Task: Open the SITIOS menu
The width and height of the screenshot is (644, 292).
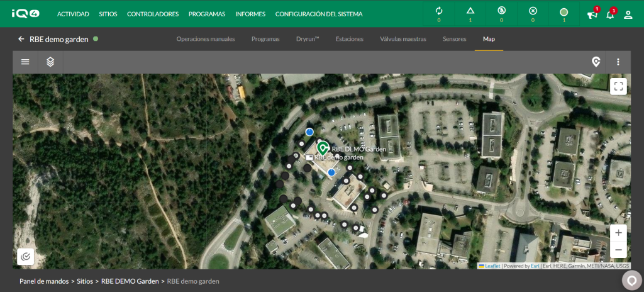Action: 108,14
